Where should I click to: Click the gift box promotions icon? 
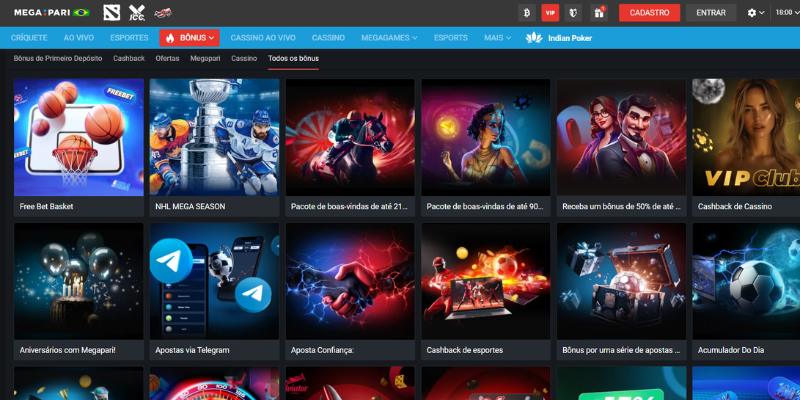tap(599, 13)
